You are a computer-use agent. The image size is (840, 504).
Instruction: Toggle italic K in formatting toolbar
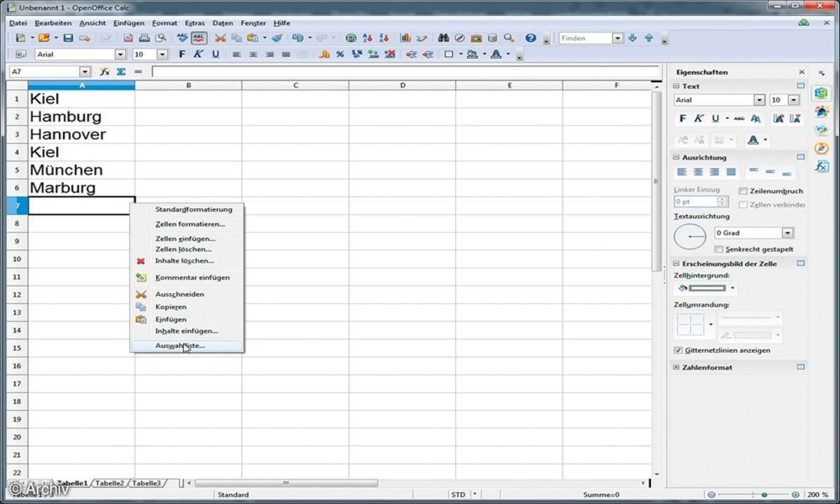coord(198,54)
